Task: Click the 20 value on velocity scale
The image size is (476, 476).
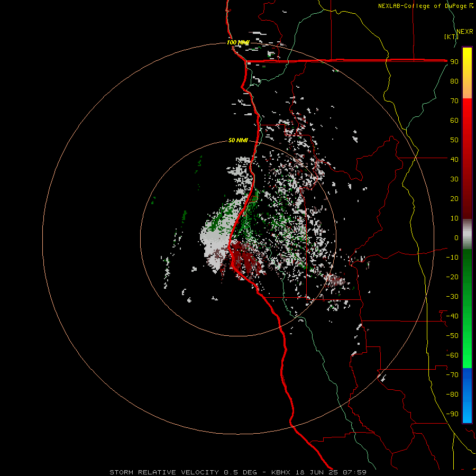Action: click(x=454, y=198)
